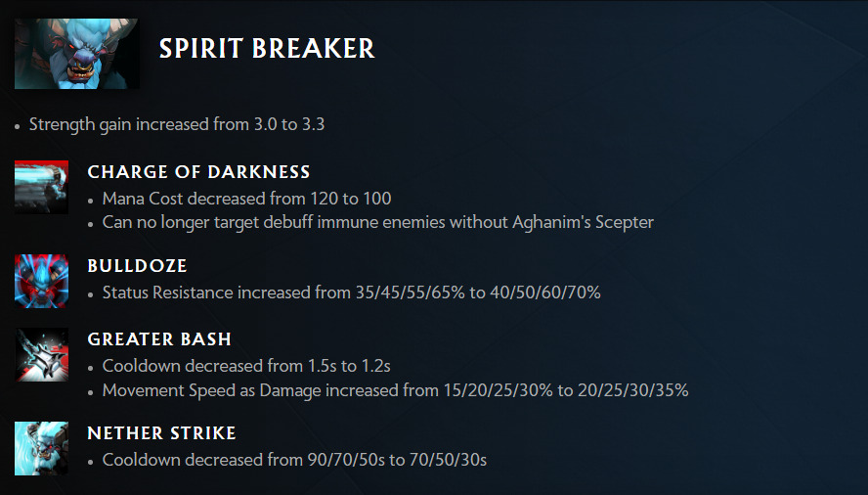The width and height of the screenshot is (868, 495).
Task: Click the Spirit Breaker hero portrait
Action: pyautogui.click(x=76, y=53)
